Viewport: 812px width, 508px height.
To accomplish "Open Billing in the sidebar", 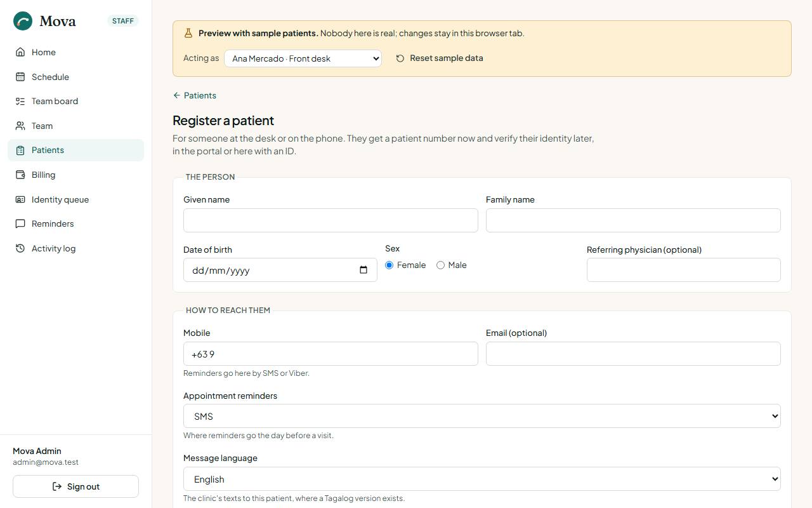I will point(75,175).
